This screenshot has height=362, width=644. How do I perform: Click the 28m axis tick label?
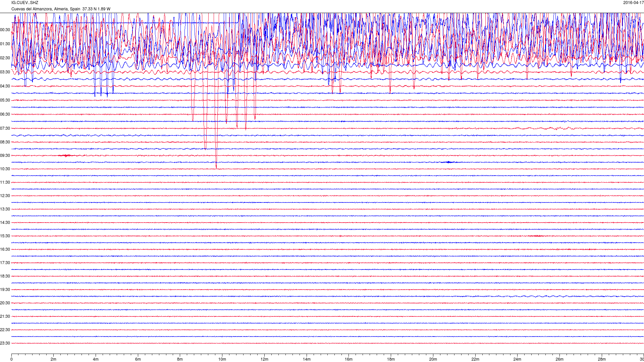(x=602, y=359)
